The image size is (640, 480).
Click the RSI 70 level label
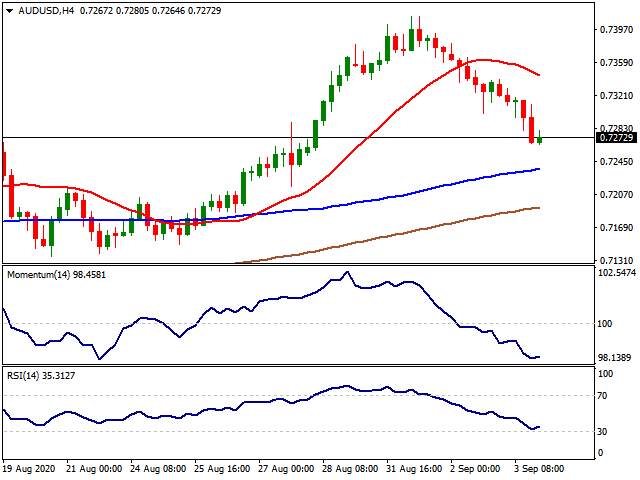[602, 396]
